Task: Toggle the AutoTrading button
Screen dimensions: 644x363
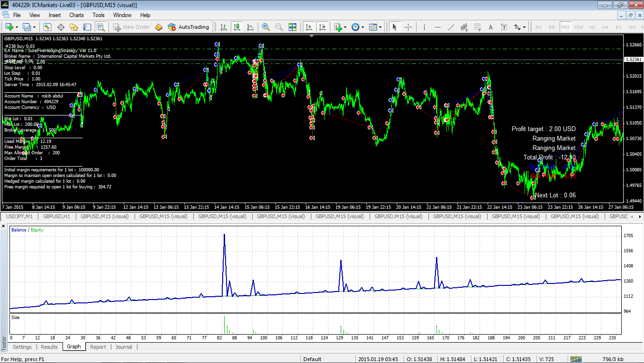Action: [x=189, y=27]
